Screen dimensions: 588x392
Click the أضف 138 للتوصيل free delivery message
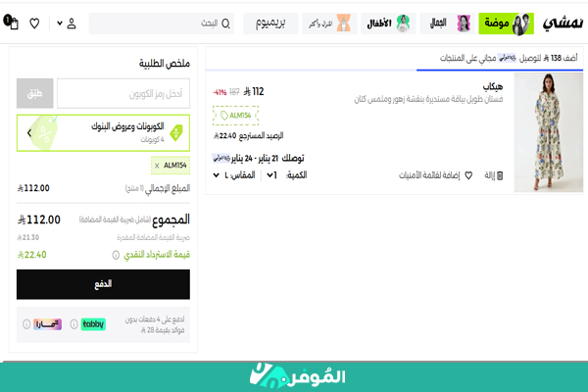pos(509,58)
